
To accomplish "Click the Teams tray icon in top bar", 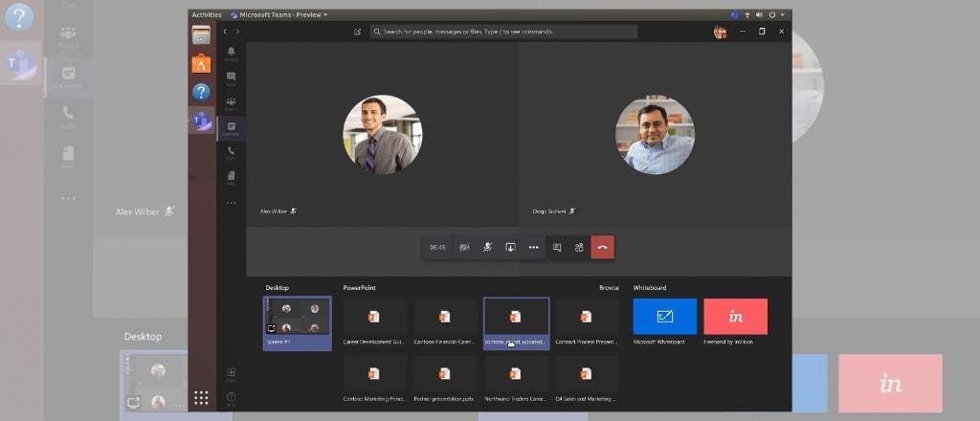I will pyautogui.click(x=734, y=15).
